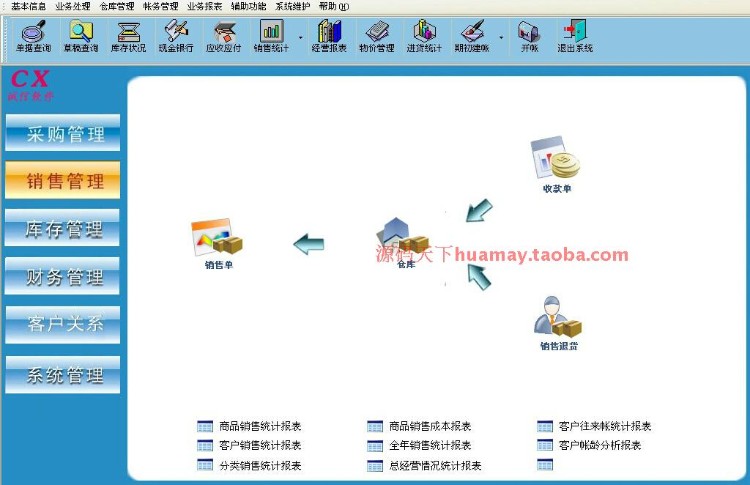Click table icon beside 商品销售统计报表
Image resolution: width=750 pixels, height=485 pixels.
coord(205,426)
